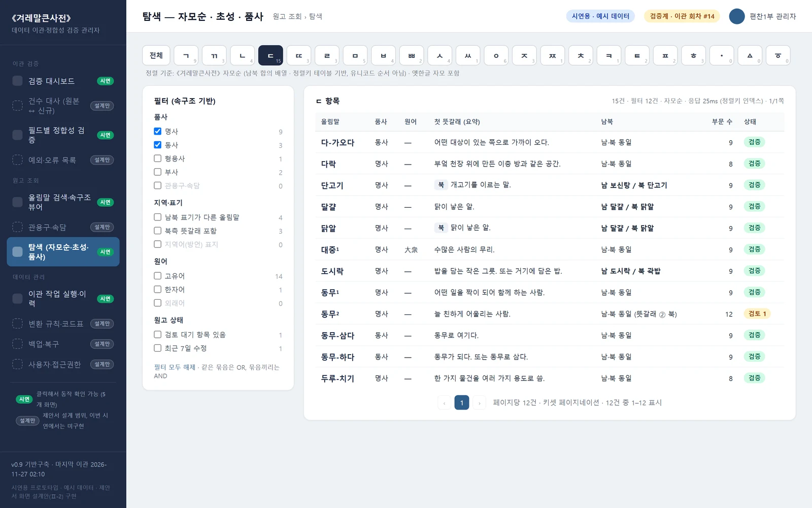Select the ㄱ initial consonant tab
Image resolution: width=812 pixels, height=508 pixels.
pos(186,55)
